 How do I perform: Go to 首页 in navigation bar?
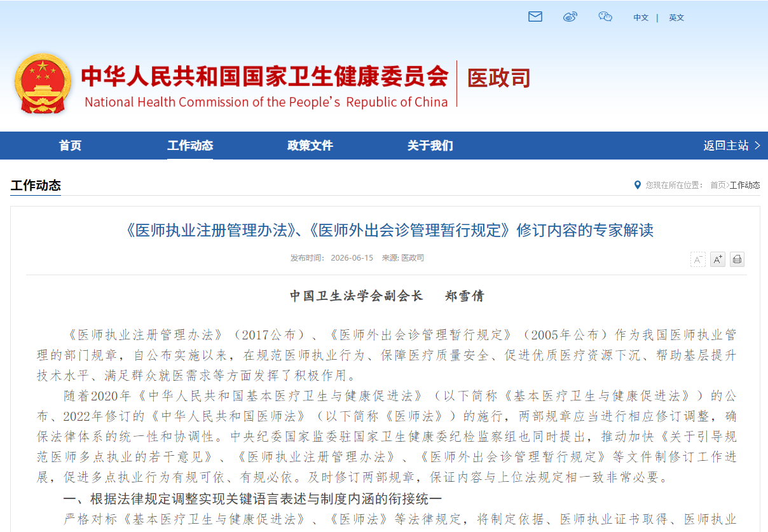click(x=71, y=146)
